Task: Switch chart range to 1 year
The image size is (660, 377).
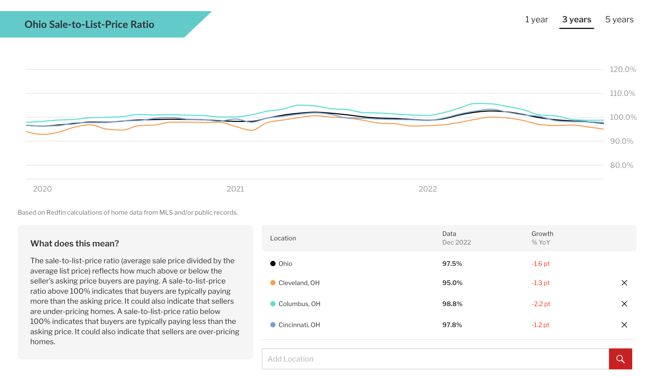Action: tap(536, 20)
